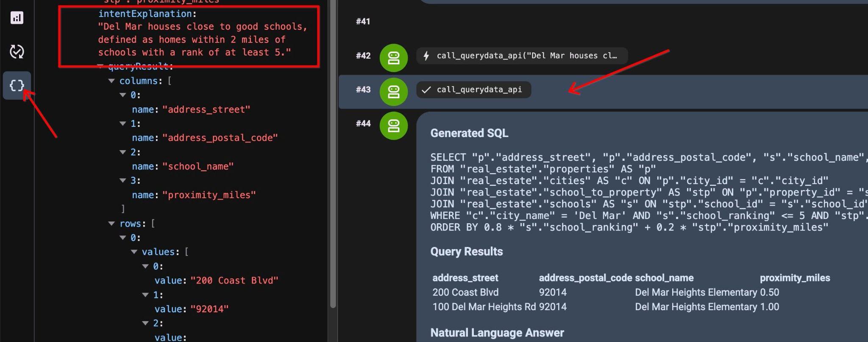Click the lightning bolt icon in step #42
This screenshot has height=342, width=868.
click(426, 56)
